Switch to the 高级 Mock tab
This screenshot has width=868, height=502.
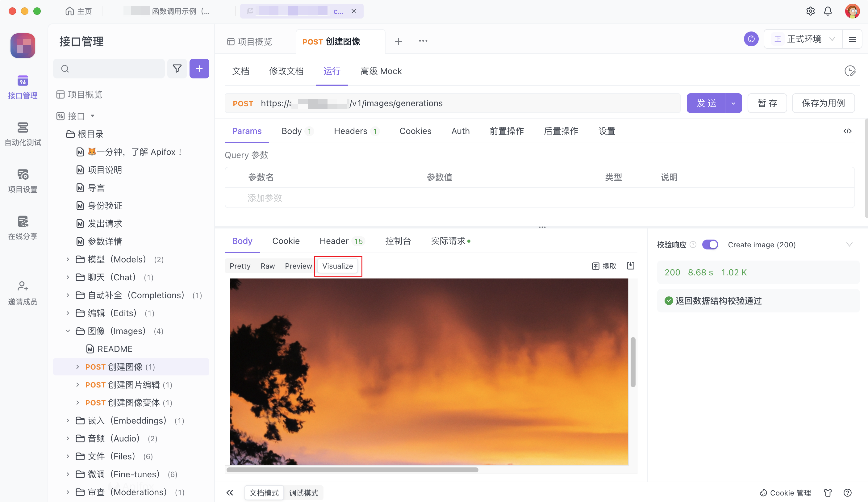(381, 71)
